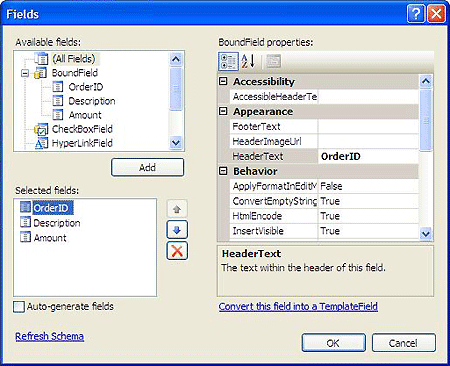The image size is (450, 366).
Task: Edit the HeaderText value OrderID
Action: 368,156
